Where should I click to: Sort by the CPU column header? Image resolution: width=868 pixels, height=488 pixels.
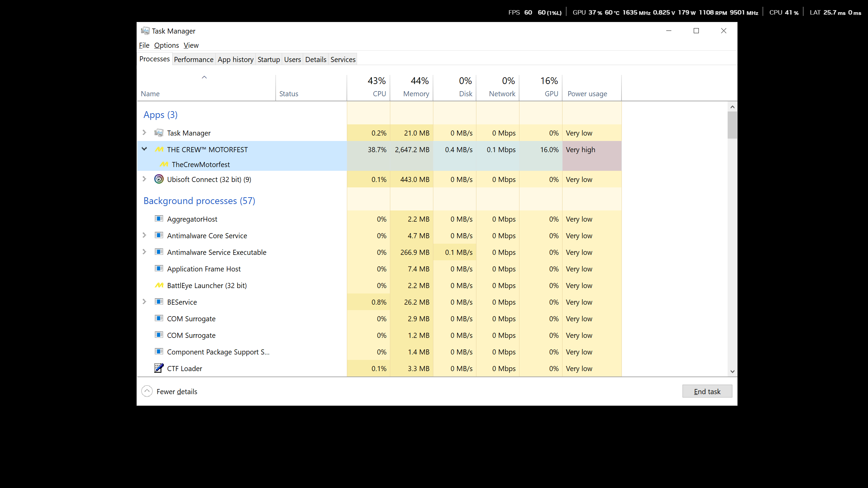(369, 87)
